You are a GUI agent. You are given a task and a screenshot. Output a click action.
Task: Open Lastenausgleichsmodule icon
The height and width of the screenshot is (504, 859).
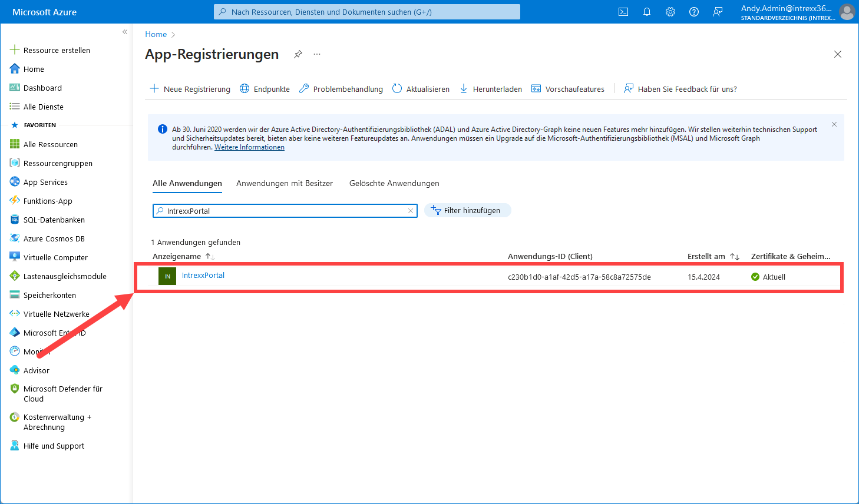coord(15,276)
